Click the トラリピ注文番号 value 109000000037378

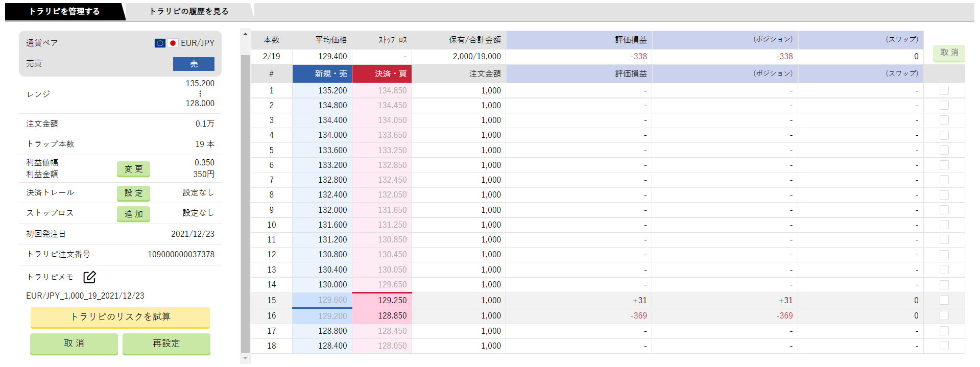[x=181, y=254]
